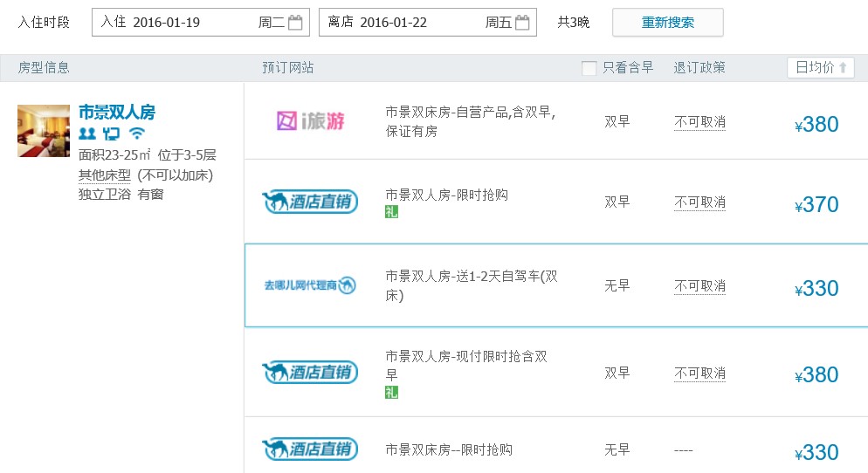868x473 pixels.
Task: Click the WiFi icon under room name
Action: tap(136, 134)
